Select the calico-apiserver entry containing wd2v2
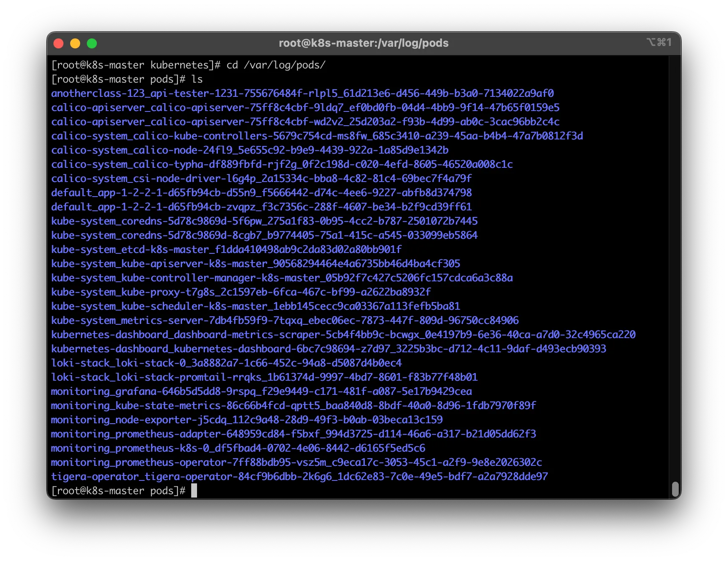 [306, 122]
